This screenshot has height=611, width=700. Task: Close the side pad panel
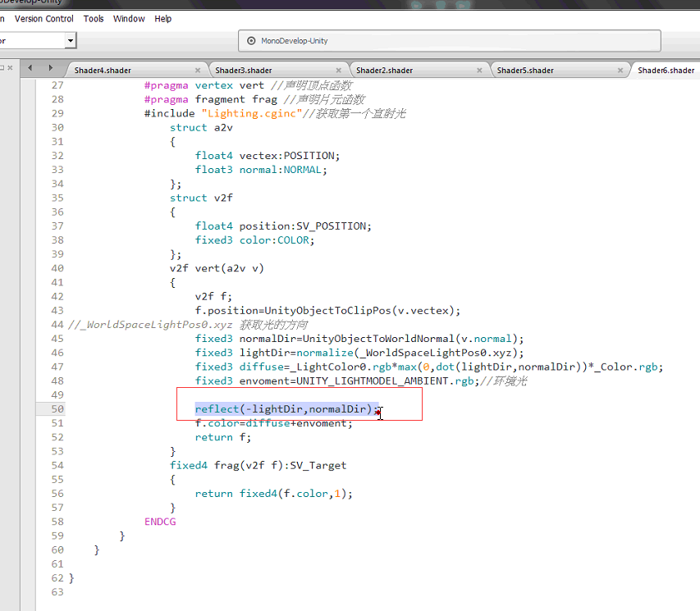pos(11,68)
